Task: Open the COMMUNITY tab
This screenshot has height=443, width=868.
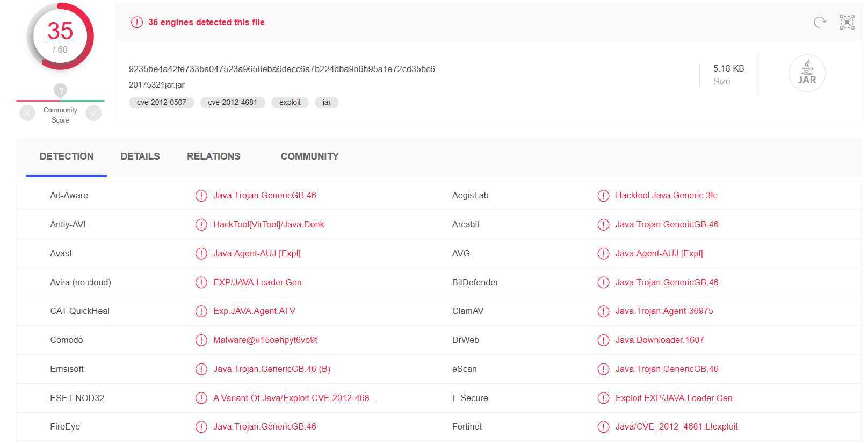Action: coord(310,156)
